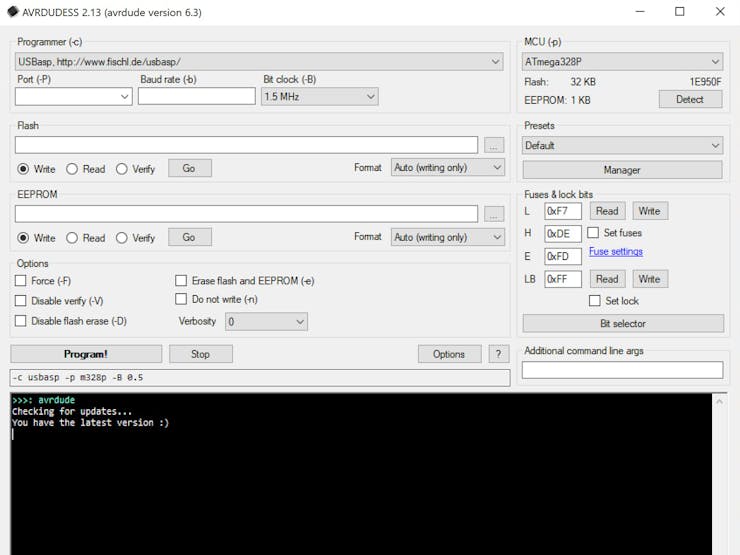Open the Flash Format dropdown
This screenshot has height=555, width=740.
coord(447,168)
